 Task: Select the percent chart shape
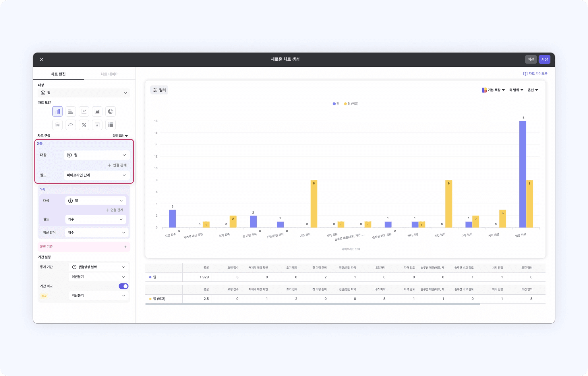click(x=84, y=125)
